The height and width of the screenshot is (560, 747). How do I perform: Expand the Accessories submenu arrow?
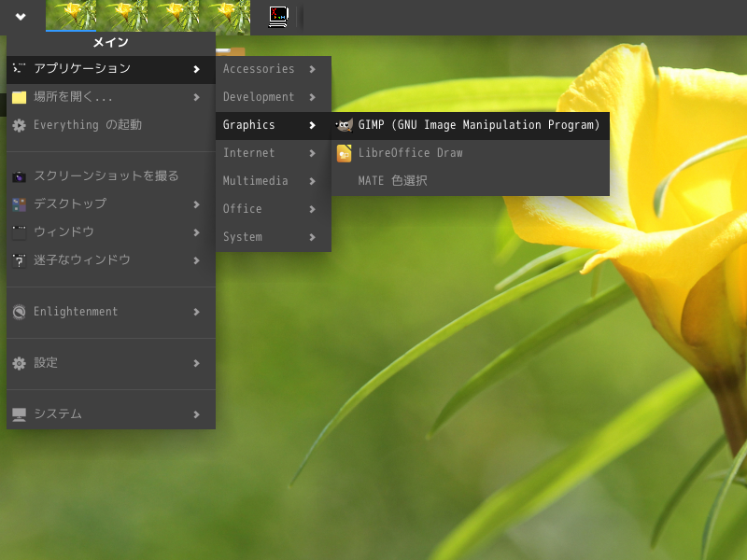[312, 69]
